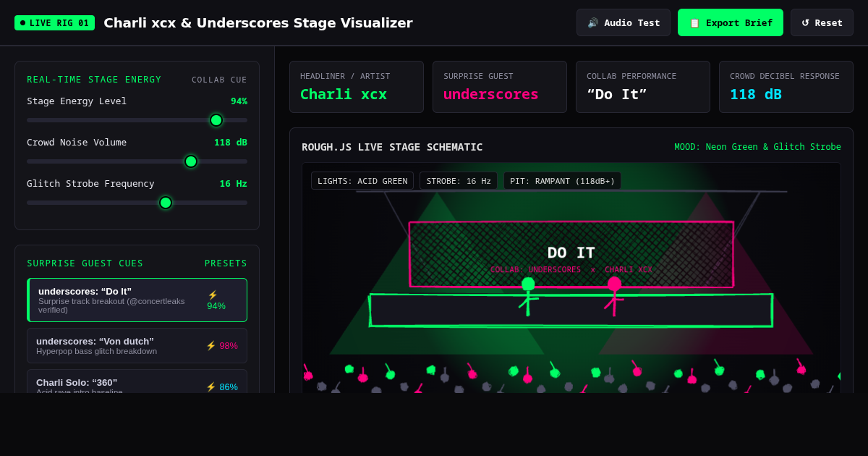Click the Audio Test button
Screen dimensions: 868x456
(624, 22)
